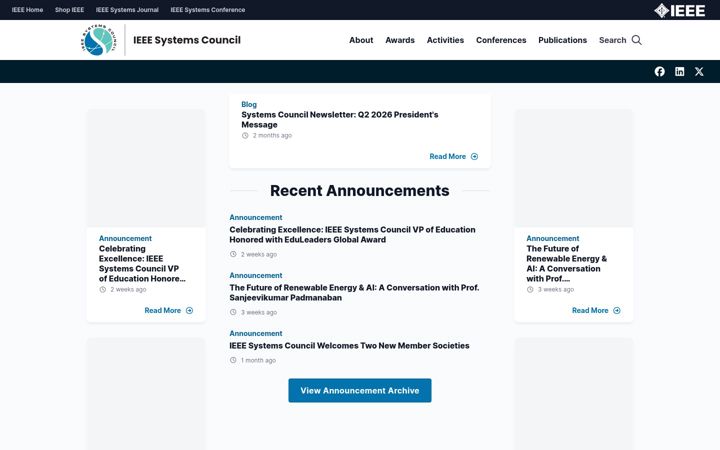Screen dimensions: 720x450
Task: Click arrow icon on Celebrating Excellence card
Action: 189,310
